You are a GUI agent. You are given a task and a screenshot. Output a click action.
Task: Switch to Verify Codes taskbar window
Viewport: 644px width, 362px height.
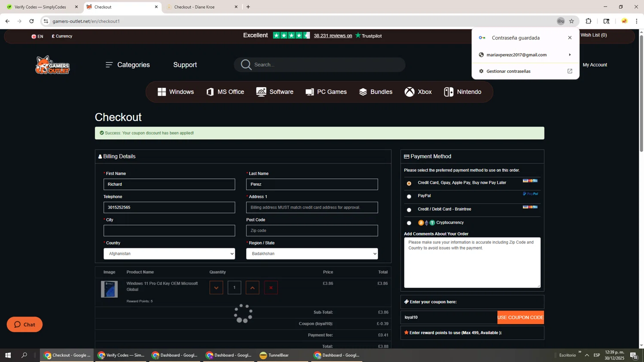click(x=121, y=355)
